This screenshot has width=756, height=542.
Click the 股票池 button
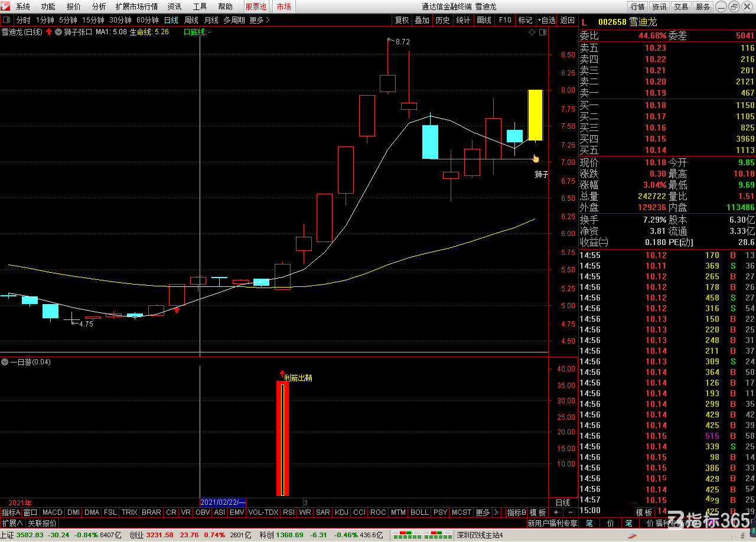(256, 6)
